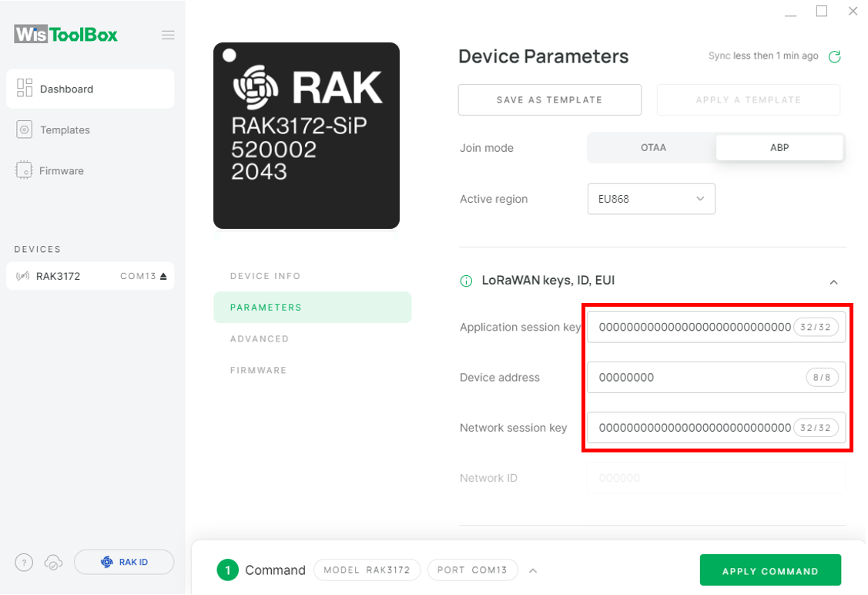Open the hamburger menu in the sidebar
The height and width of the screenshot is (595, 868).
point(168,35)
